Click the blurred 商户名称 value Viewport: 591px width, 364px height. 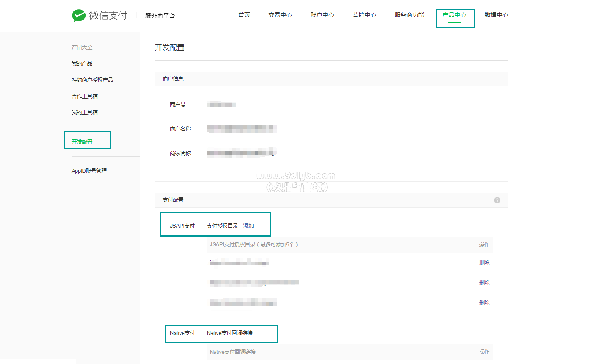click(x=241, y=129)
